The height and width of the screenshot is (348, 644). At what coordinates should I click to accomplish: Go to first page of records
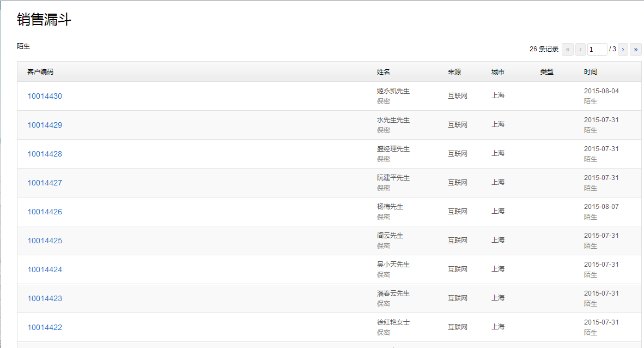[568, 49]
